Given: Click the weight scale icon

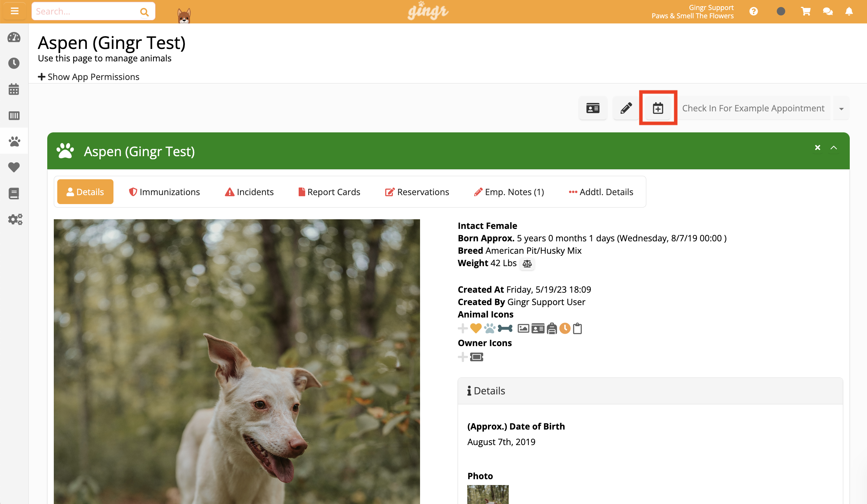Looking at the screenshot, I should tap(527, 264).
